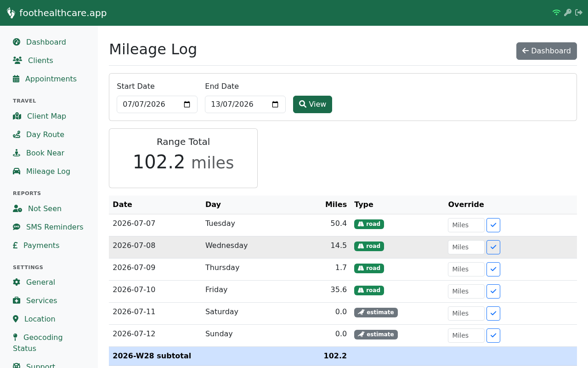Click the 50.4 miles value
Screen dimensions: 588x368
click(339, 224)
